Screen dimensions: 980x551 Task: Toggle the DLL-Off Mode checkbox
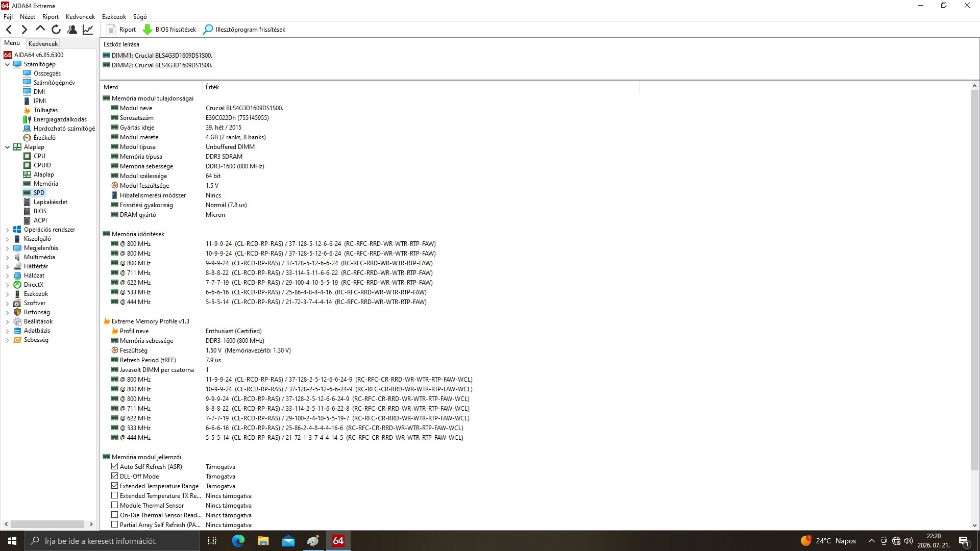pos(114,476)
